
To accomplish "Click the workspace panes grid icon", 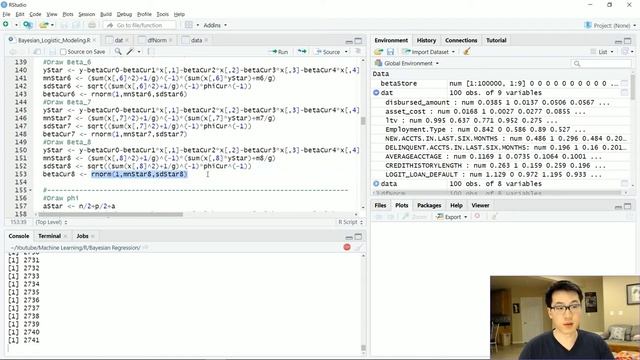I will 189,25.
